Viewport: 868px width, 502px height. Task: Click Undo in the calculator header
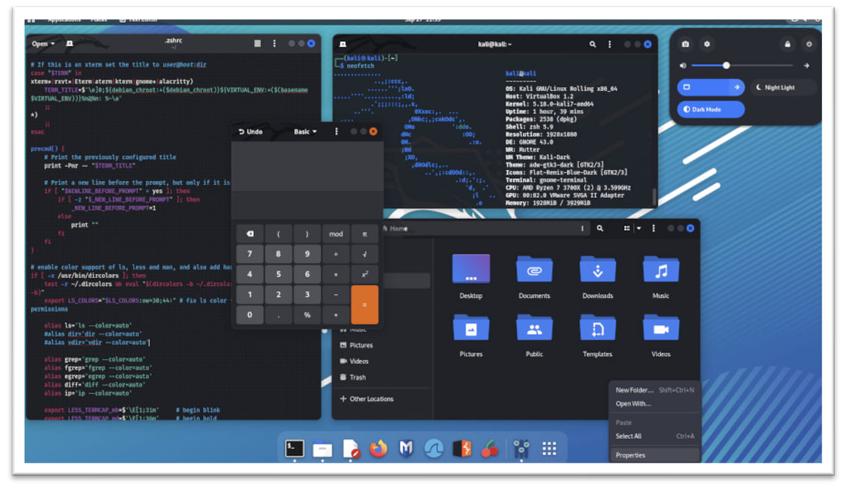[x=251, y=132]
